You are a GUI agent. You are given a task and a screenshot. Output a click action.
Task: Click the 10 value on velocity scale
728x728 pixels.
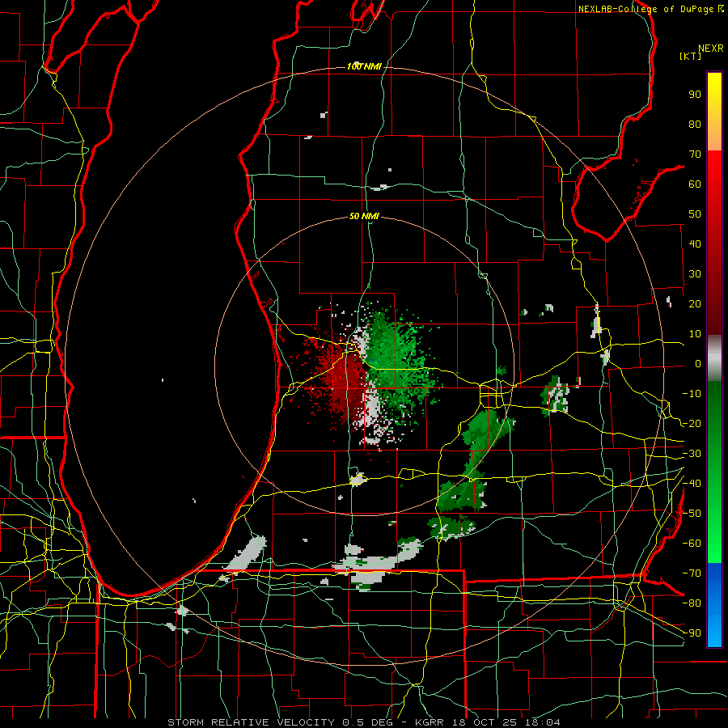point(695,334)
